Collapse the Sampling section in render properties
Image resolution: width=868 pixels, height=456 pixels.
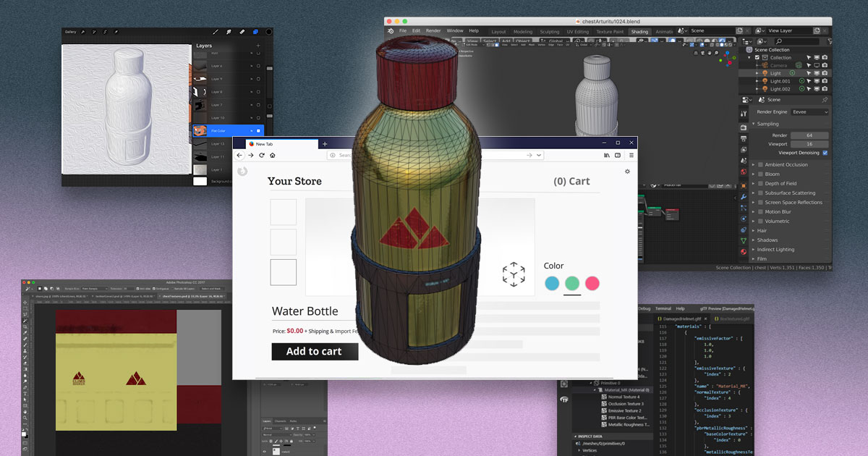pos(754,124)
